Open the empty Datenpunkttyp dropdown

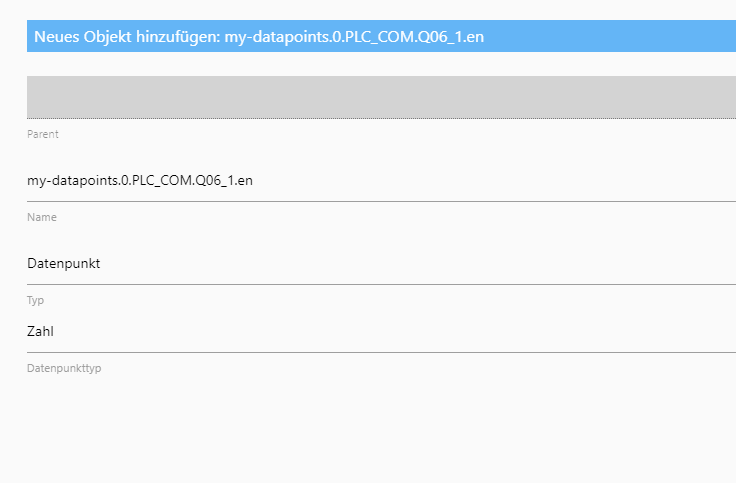tap(381, 399)
